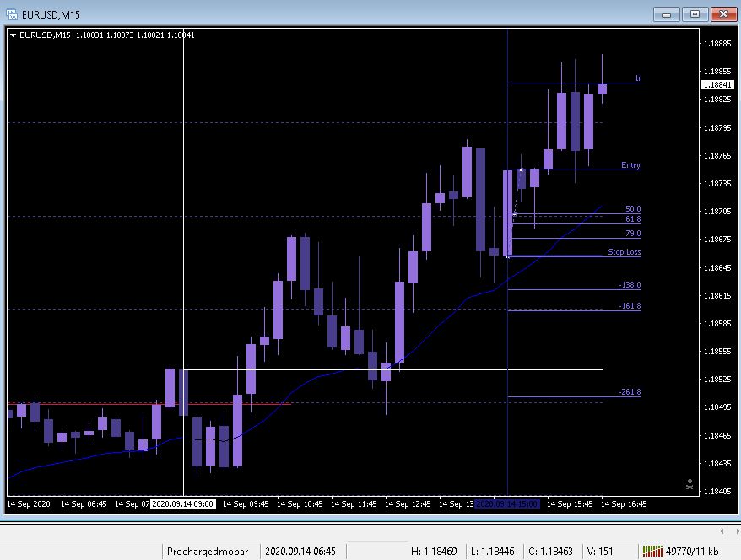The width and height of the screenshot is (741, 560).
Task: Click the 1.18405 price scale label
Action: pyautogui.click(x=717, y=491)
